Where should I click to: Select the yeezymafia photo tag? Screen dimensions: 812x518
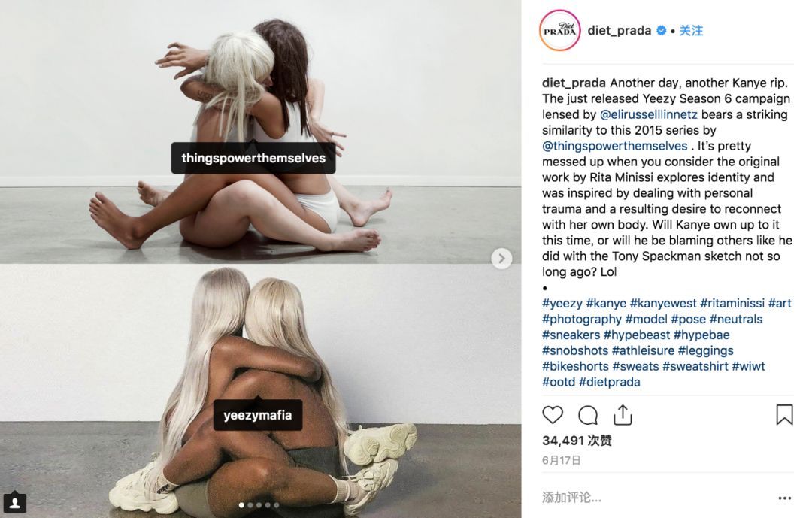(x=258, y=415)
